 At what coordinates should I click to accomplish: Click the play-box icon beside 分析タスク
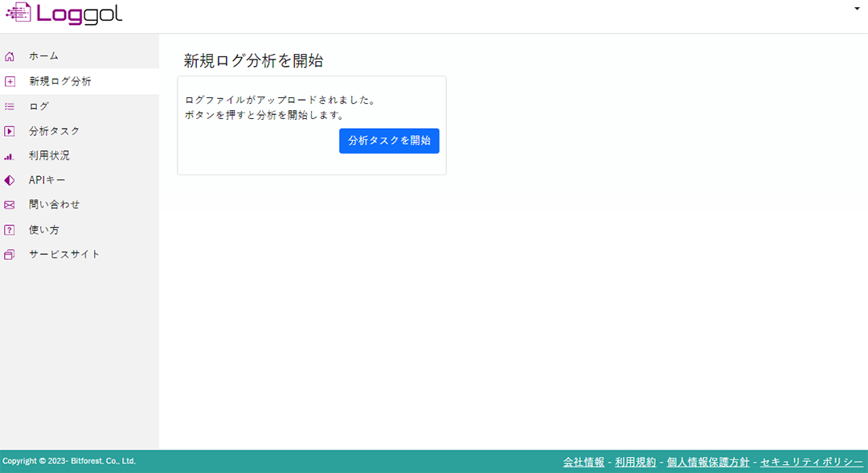tap(10, 131)
